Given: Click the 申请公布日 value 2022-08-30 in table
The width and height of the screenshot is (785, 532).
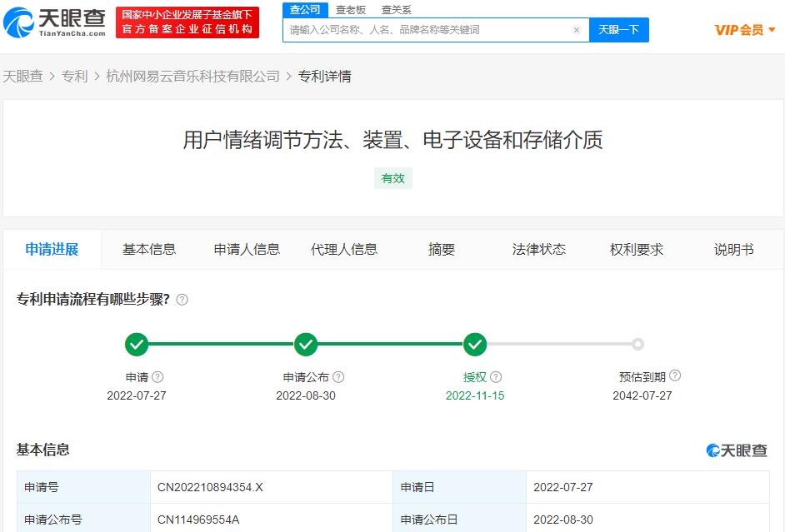Looking at the screenshot, I should [563, 520].
